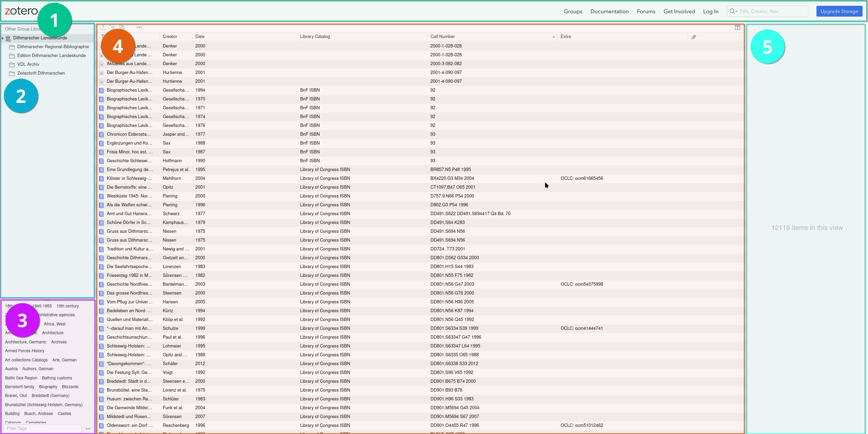Click the Log In link
The height and width of the screenshot is (434, 868).
pyautogui.click(x=711, y=11)
